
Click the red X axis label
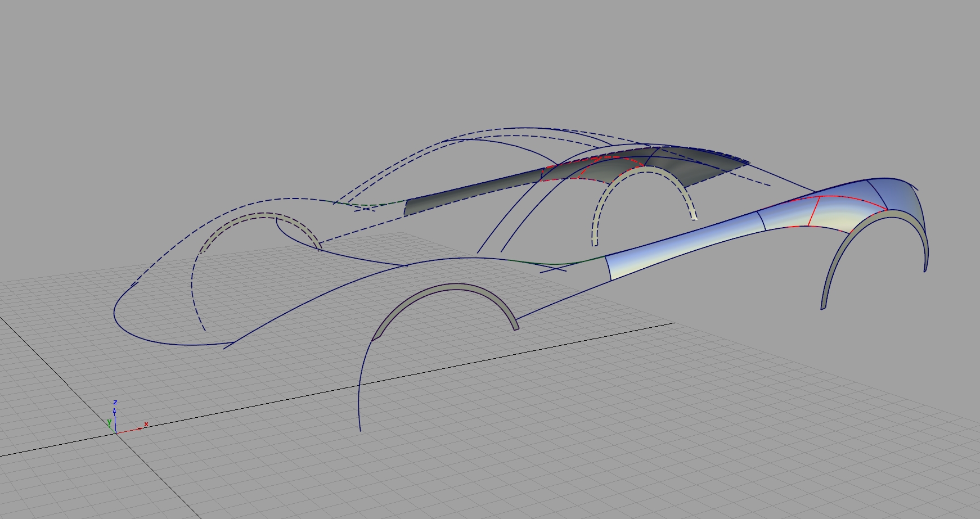click(x=146, y=424)
